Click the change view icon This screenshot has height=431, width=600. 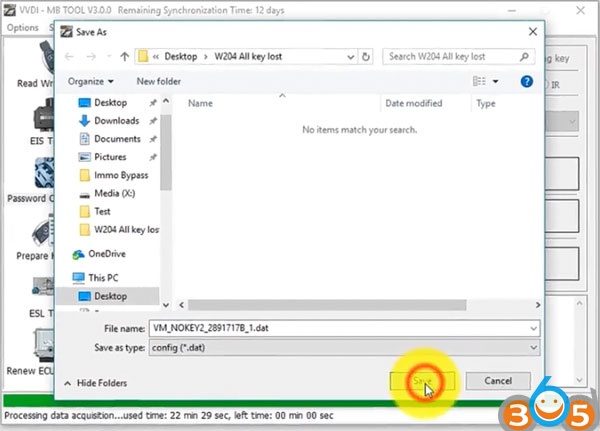(x=479, y=81)
